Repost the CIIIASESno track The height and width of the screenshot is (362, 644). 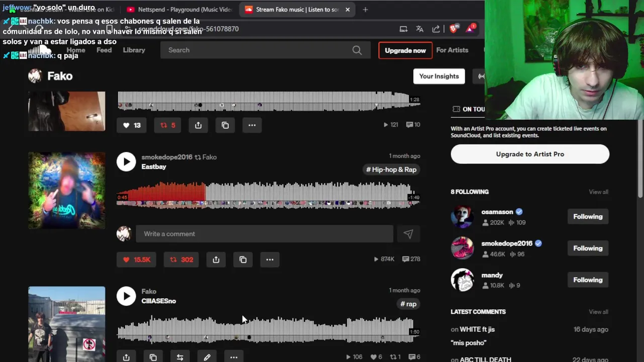(180, 357)
